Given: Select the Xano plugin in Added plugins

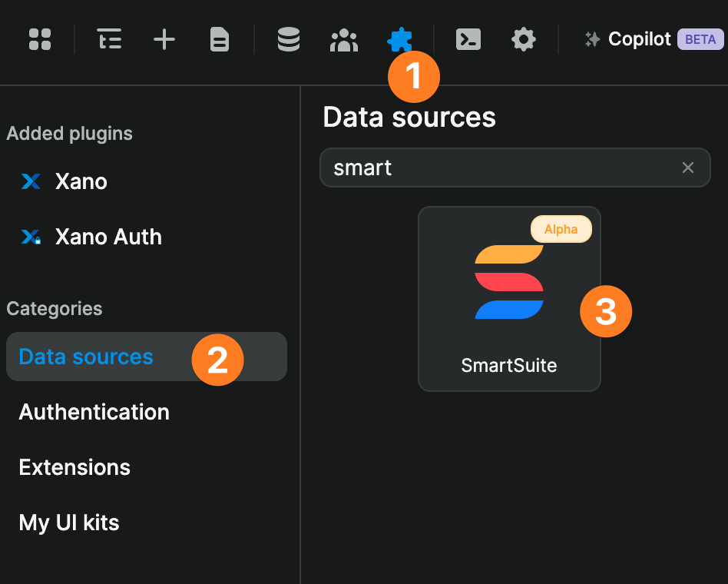Looking at the screenshot, I should pos(77,181).
